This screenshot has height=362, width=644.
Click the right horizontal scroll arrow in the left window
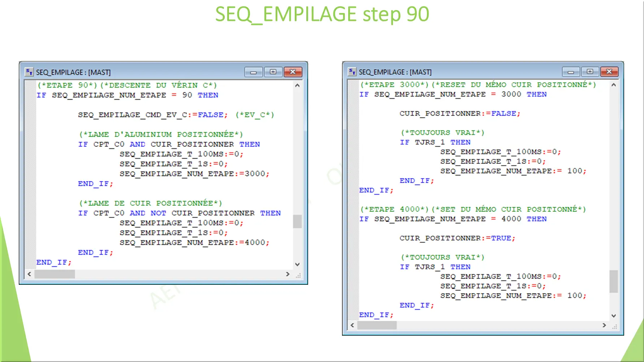[288, 274]
